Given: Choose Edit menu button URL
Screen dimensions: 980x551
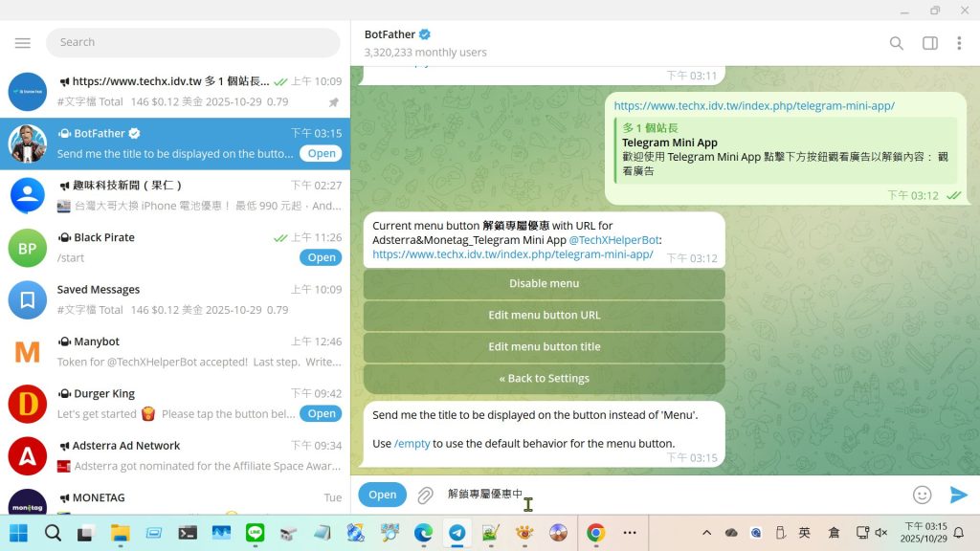Looking at the screenshot, I should click(544, 315).
